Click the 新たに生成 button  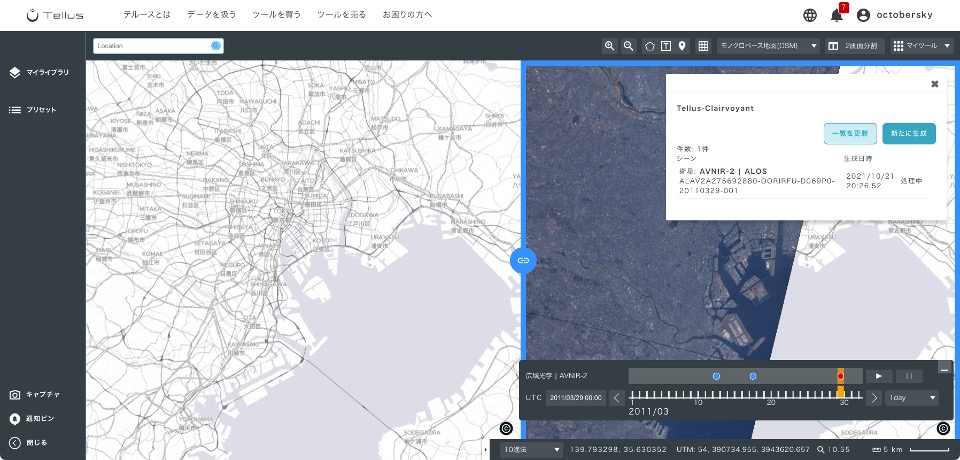click(909, 134)
